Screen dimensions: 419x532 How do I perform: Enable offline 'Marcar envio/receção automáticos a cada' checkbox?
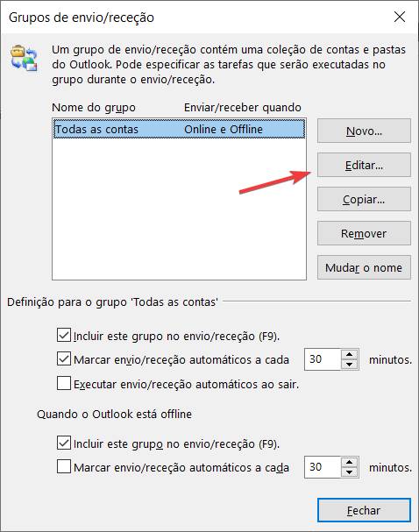(64, 466)
